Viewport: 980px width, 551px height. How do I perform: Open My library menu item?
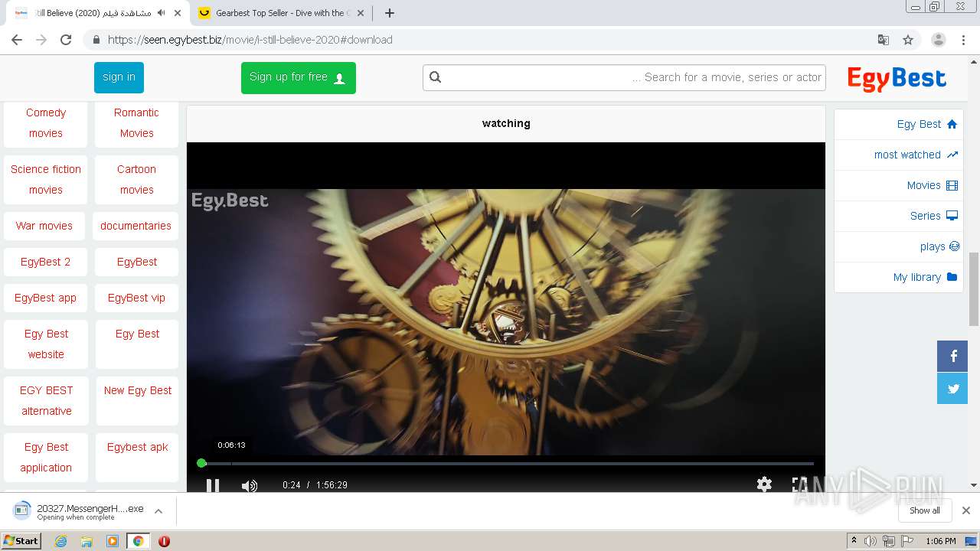[899, 277]
